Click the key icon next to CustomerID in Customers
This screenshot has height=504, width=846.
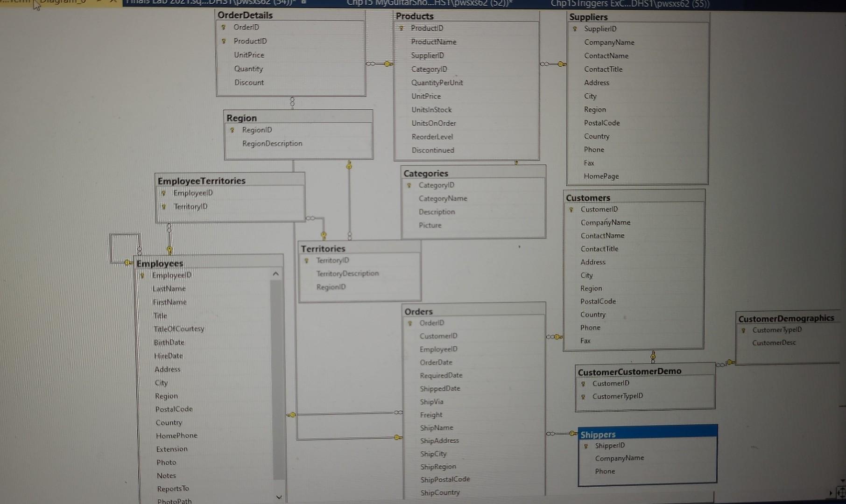coord(571,210)
